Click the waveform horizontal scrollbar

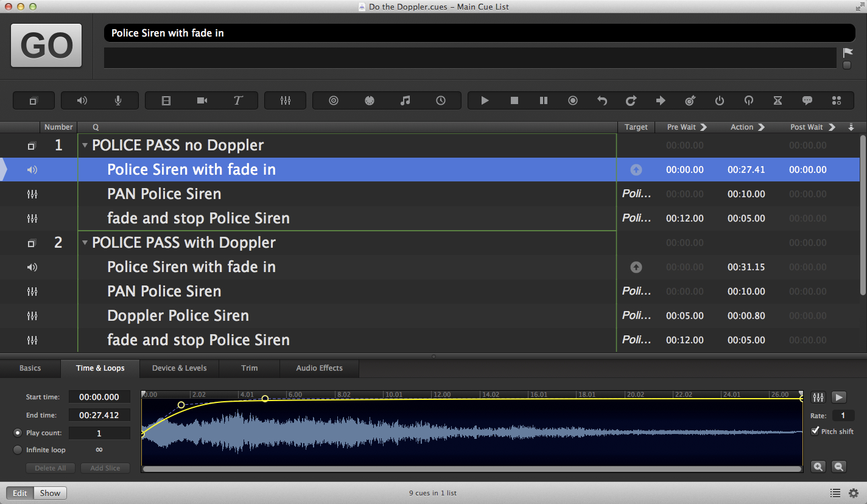[472, 469]
